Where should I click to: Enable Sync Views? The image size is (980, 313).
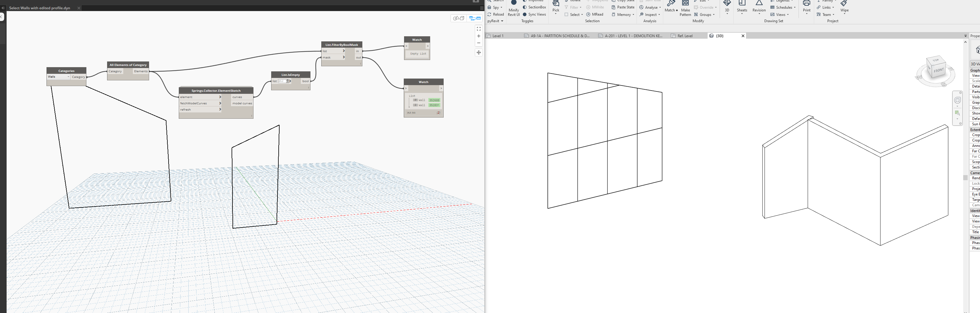534,14
